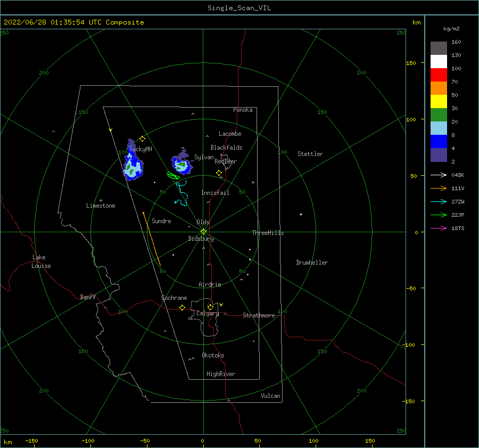Click the ThreeHills town label

[x=268, y=233]
